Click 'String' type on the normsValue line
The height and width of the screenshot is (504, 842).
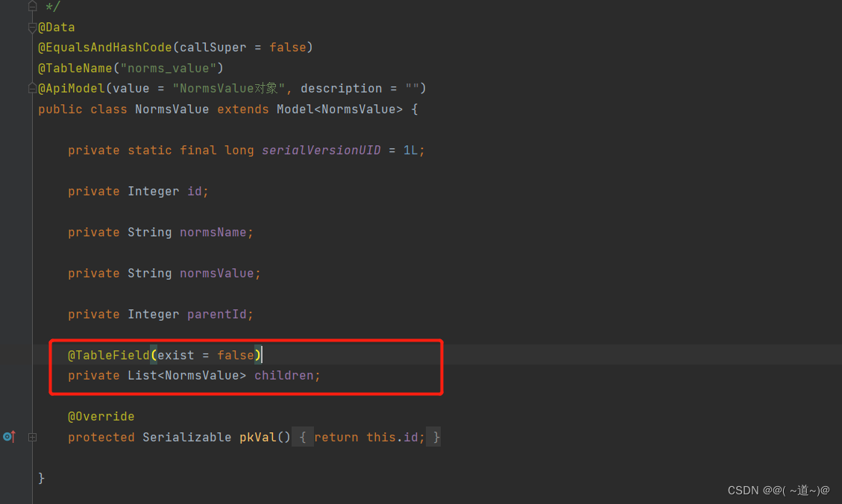149,273
